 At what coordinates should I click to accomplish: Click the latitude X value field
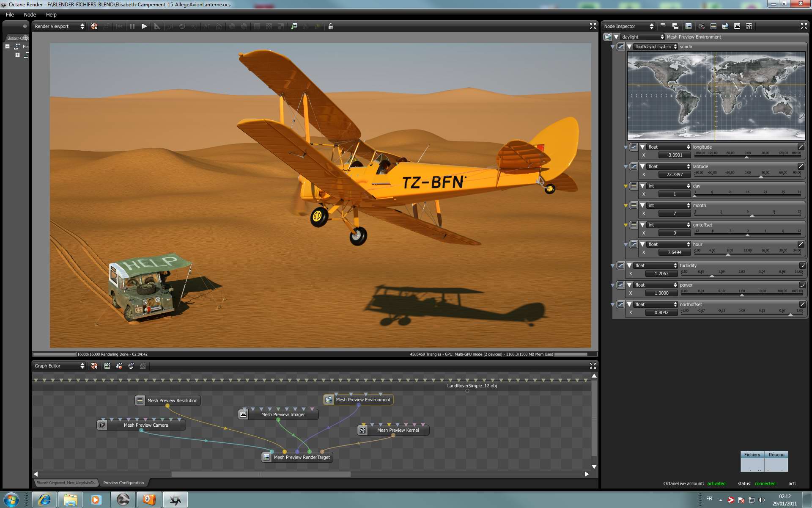(674, 174)
